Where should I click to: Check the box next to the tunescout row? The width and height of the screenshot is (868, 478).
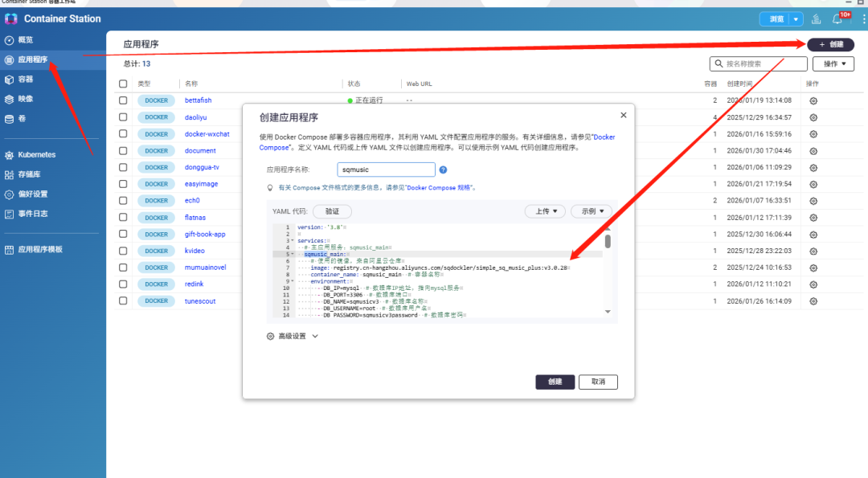click(x=123, y=301)
